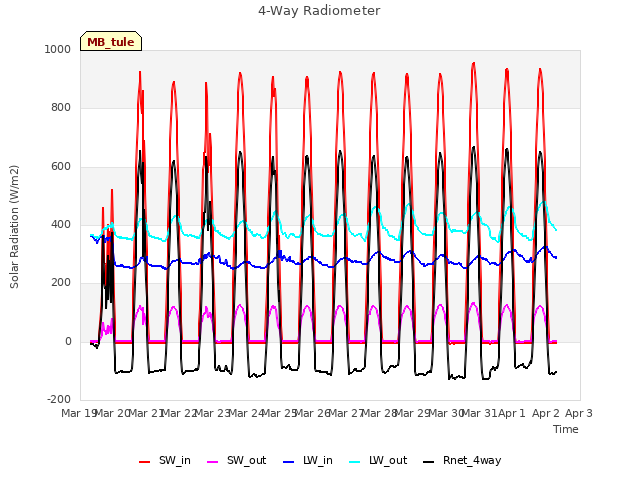This screenshot has height=480, width=640.
Task: Click the 600 y-axis tick label
Action: tap(61, 167)
